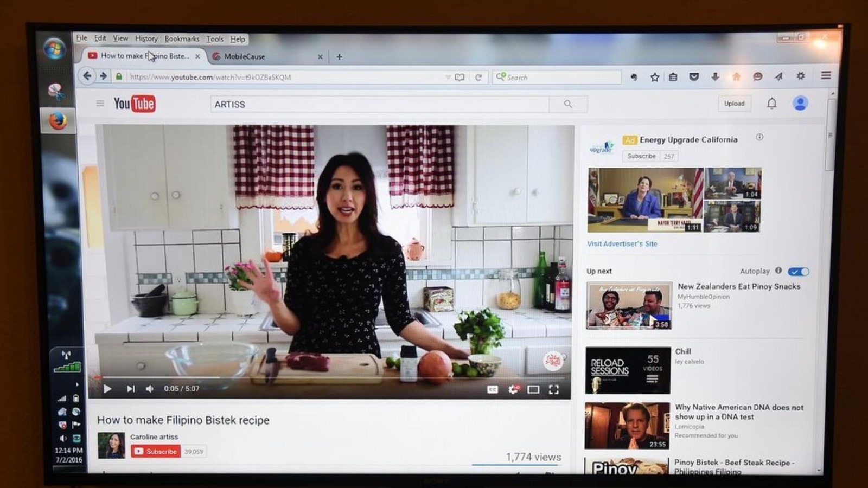The image size is (868, 488).
Task: Open the History menu
Action: 146,38
